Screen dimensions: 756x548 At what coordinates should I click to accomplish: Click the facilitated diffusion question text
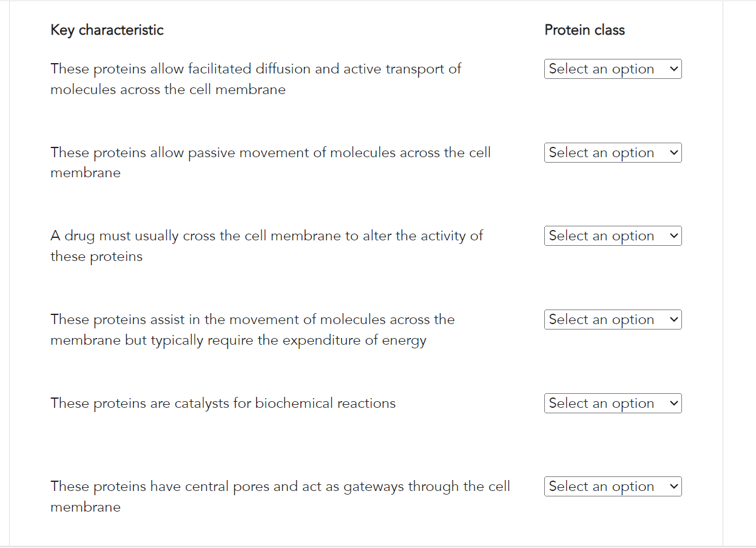pyautogui.click(x=255, y=79)
